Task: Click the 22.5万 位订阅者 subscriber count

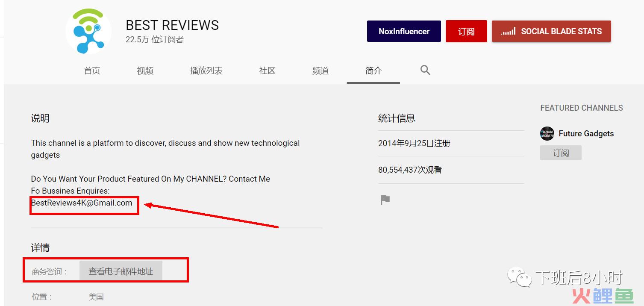Action: (154, 40)
